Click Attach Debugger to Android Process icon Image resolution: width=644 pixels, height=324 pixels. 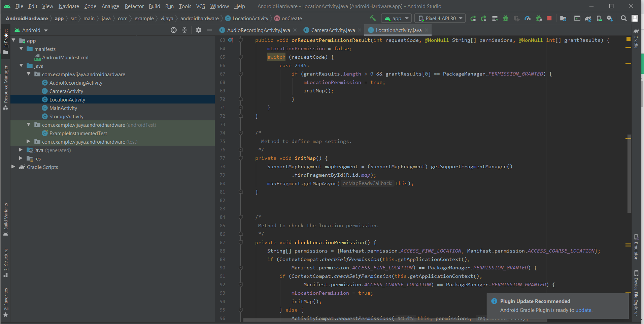tap(539, 19)
